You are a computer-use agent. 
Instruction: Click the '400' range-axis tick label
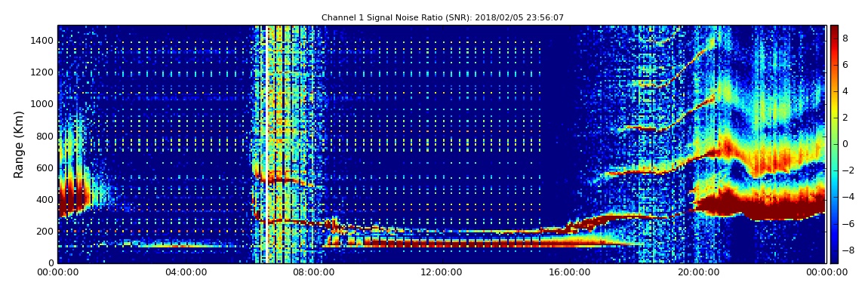pos(45,200)
